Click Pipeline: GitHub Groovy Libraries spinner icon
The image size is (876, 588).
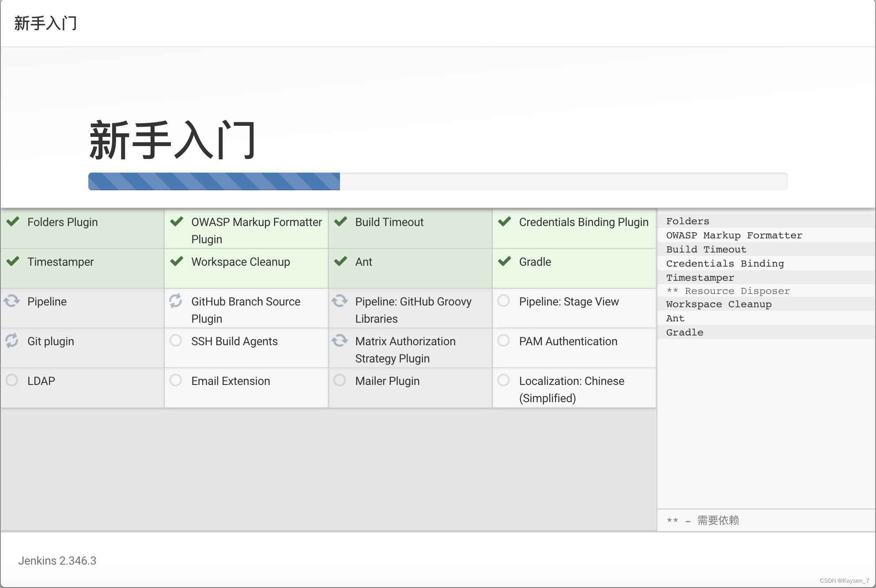[340, 301]
